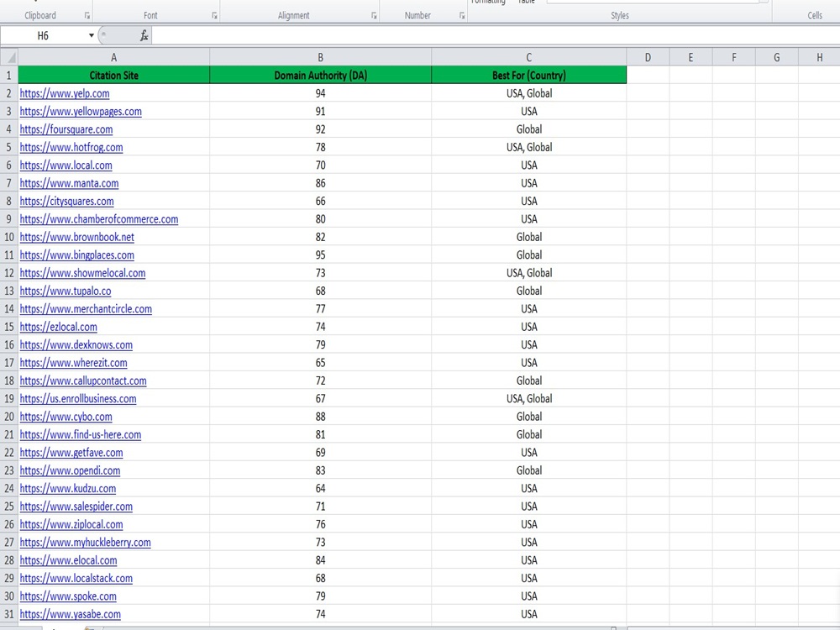The image size is (840, 630).
Task: Select row 1 header
Action: [x=8, y=75]
